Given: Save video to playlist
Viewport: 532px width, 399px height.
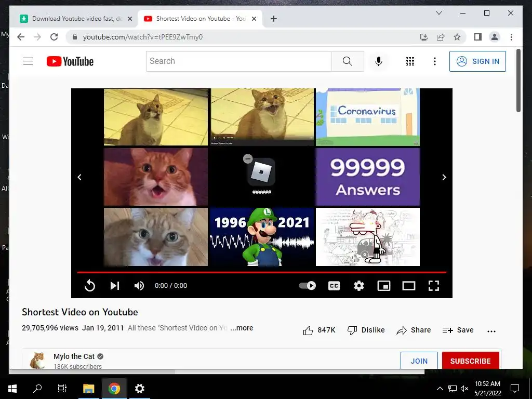Looking at the screenshot, I should tap(458, 330).
